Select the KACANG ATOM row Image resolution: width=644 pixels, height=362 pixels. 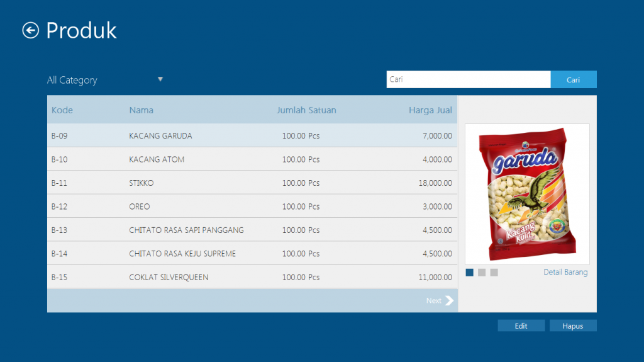[252, 159]
